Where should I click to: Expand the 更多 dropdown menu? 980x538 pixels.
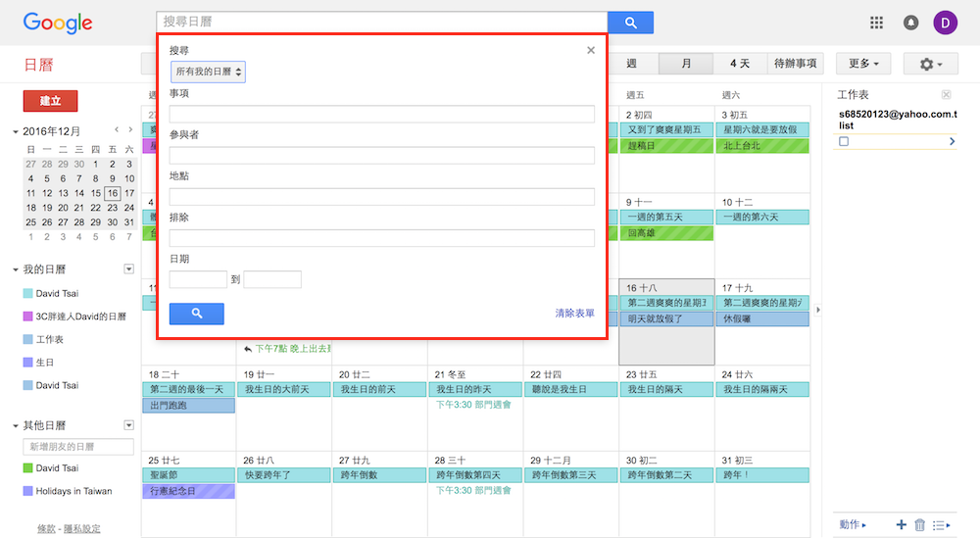pos(862,64)
